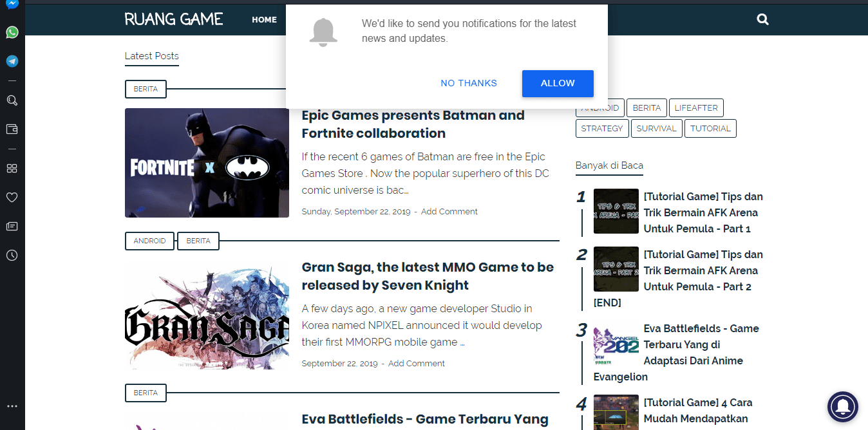Select the STRATEGY tag

pyautogui.click(x=602, y=128)
